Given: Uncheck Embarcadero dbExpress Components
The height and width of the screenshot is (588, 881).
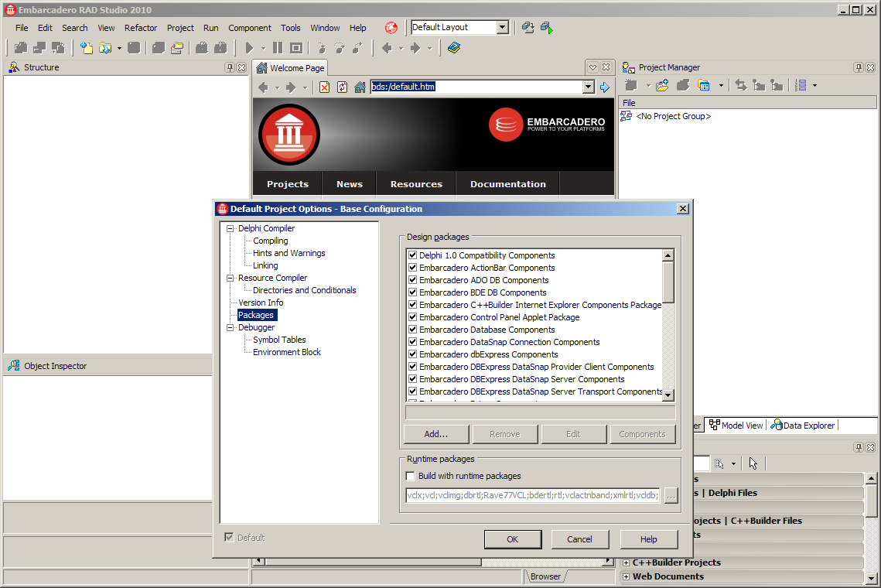Looking at the screenshot, I should (x=412, y=354).
